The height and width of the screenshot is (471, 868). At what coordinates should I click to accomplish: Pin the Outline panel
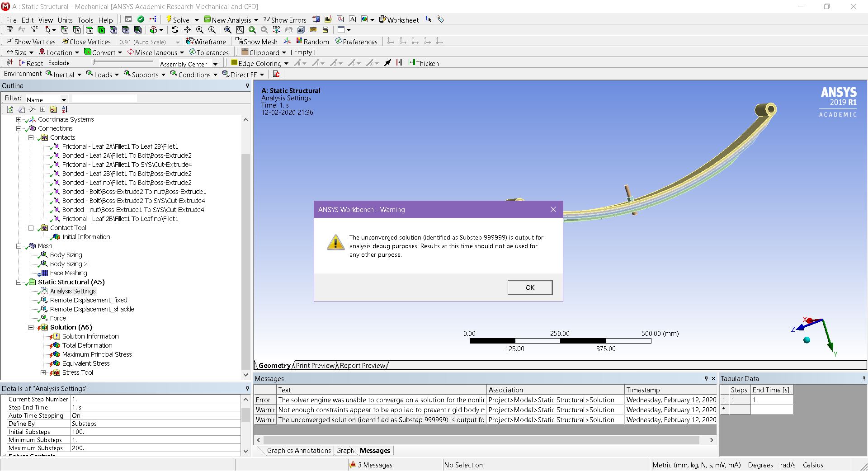(247, 85)
